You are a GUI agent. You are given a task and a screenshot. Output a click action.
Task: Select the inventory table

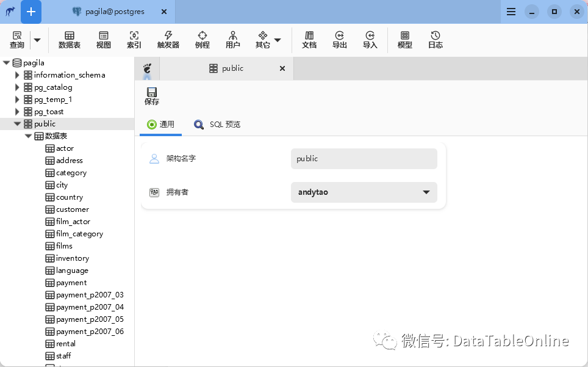(73, 258)
